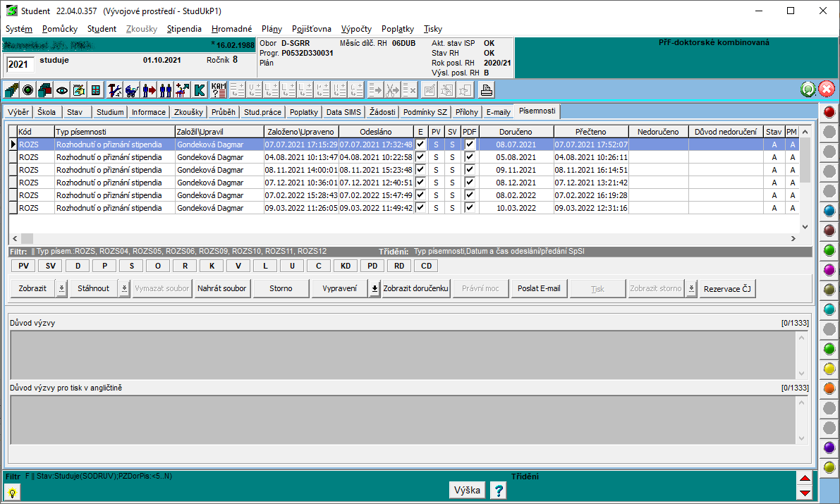Toggle the PDF checkbox in the second row
Viewport: 840px width, 504px height.
470,157
